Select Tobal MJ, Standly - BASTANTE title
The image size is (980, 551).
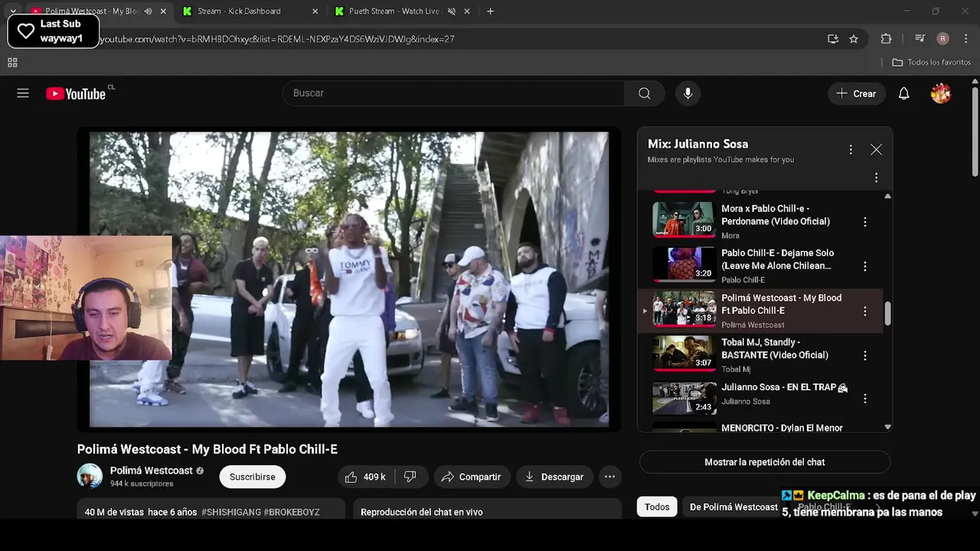tap(775, 348)
